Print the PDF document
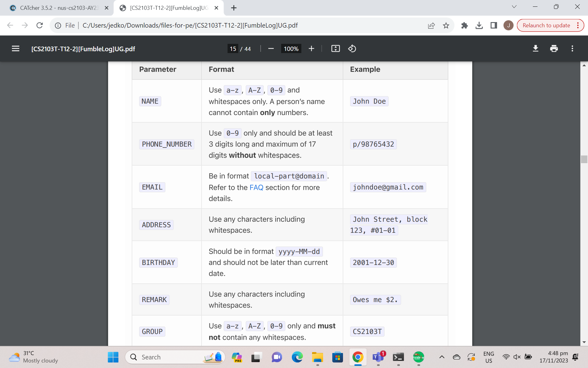This screenshot has width=588, height=368. click(554, 48)
